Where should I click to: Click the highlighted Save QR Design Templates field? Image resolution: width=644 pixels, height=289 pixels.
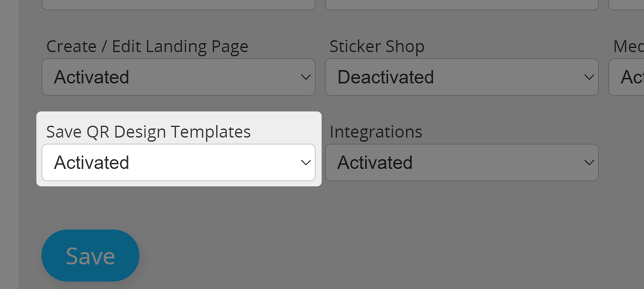coord(178,162)
